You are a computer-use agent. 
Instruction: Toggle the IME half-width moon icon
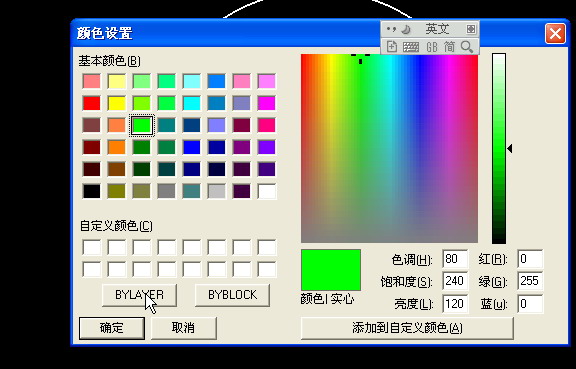(x=406, y=29)
